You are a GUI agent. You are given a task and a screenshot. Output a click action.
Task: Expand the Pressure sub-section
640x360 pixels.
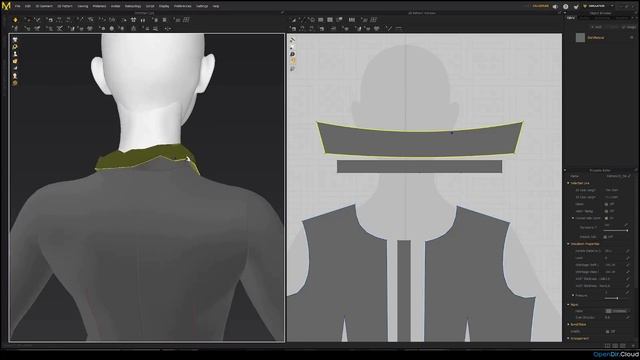[x=573, y=295]
